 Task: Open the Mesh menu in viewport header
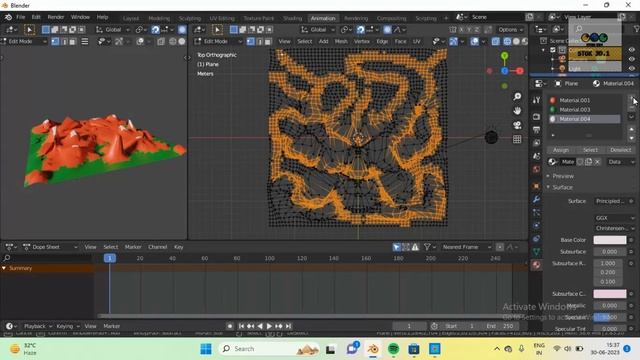coord(341,41)
